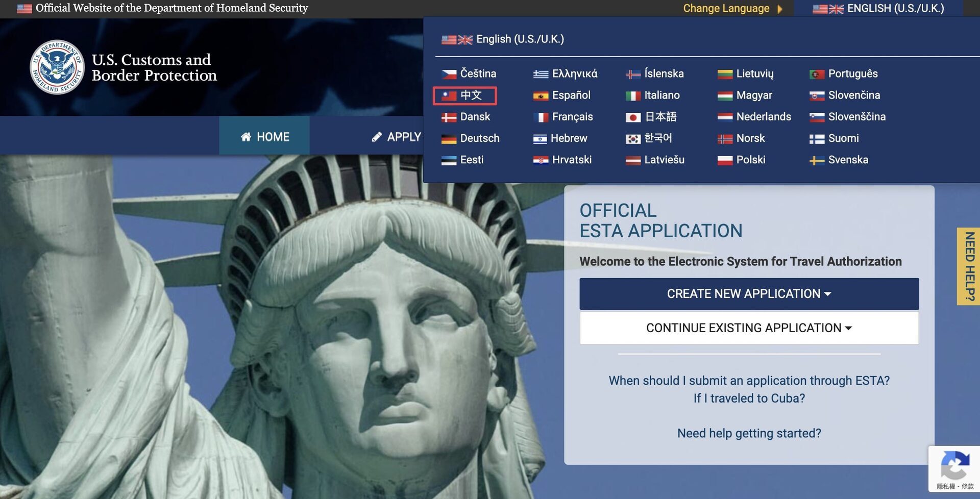Click the South Korean flag icon
Screen dimensions: 980x499
pyautogui.click(x=633, y=139)
